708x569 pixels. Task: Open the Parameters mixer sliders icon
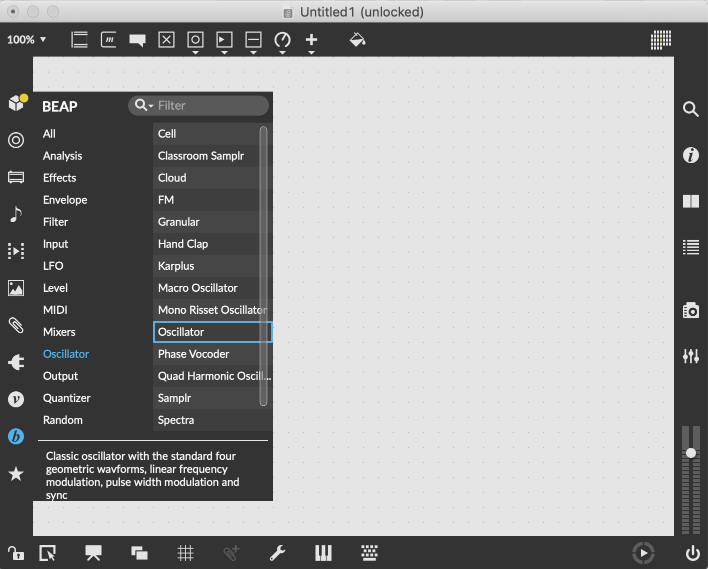[691, 356]
